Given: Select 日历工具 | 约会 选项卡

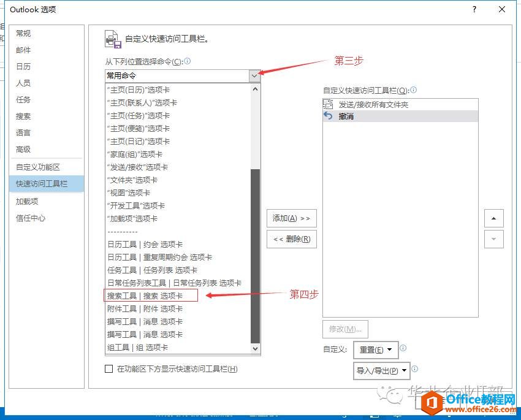Looking at the screenshot, I should [178, 245].
